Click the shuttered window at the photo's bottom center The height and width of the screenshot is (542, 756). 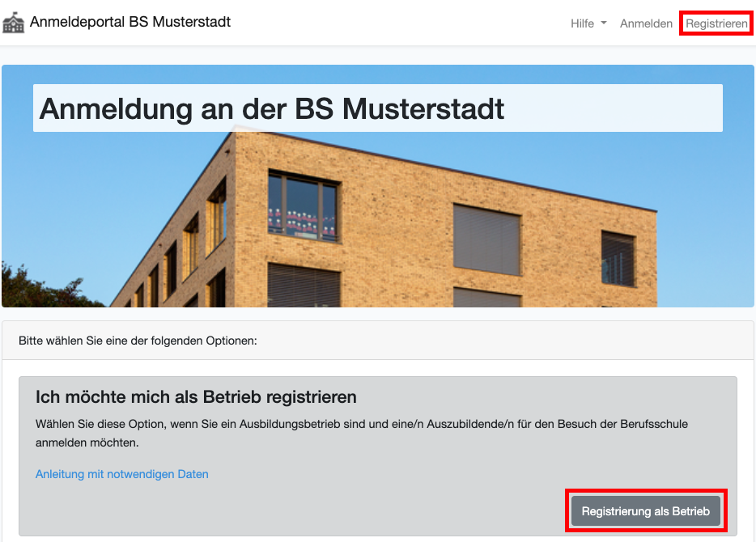click(x=486, y=297)
